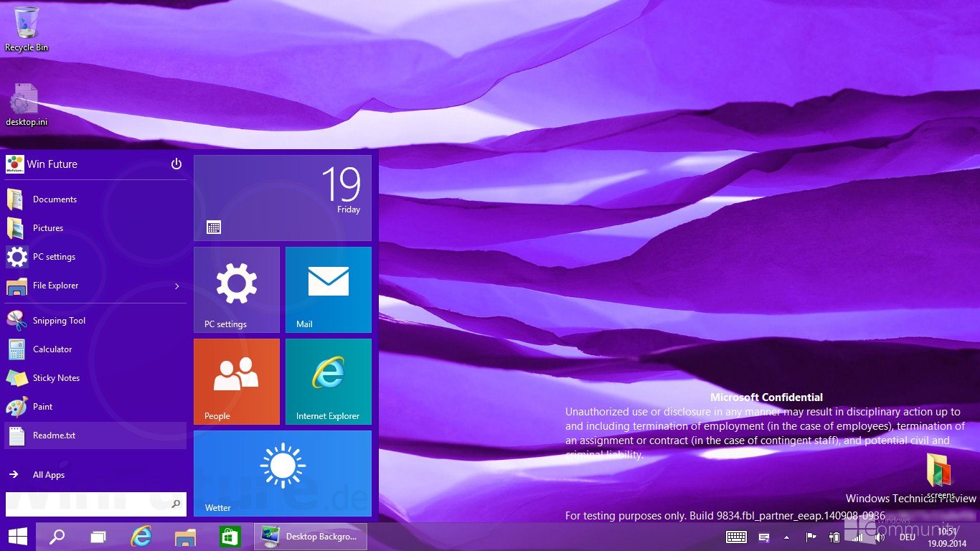Screen dimensions: 980x551
Task: Launch Calculator from Start menu
Action: [x=95, y=349]
